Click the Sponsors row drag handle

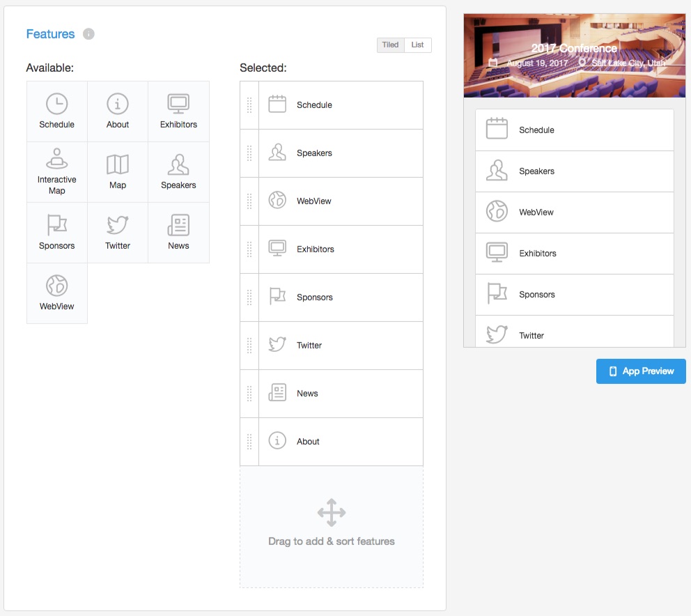(x=249, y=297)
